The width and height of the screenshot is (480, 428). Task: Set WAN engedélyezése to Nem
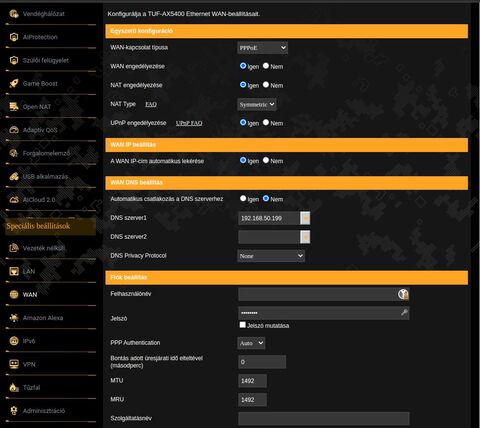coord(266,66)
